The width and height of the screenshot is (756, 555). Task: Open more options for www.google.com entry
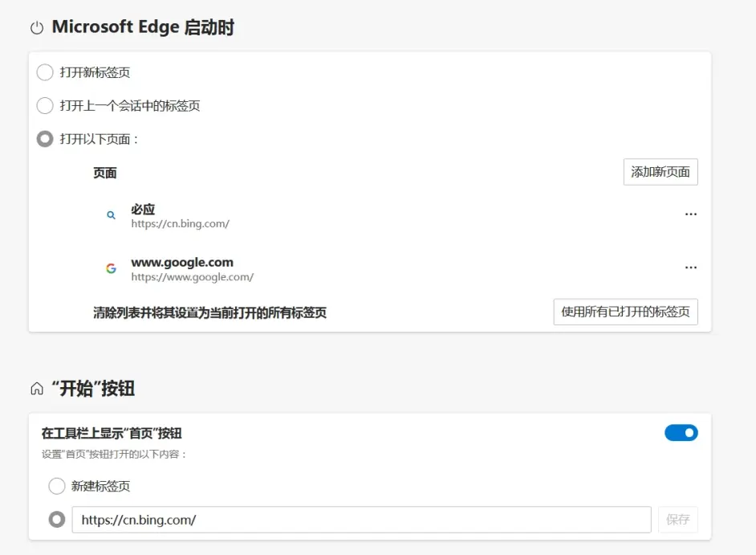click(691, 267)
